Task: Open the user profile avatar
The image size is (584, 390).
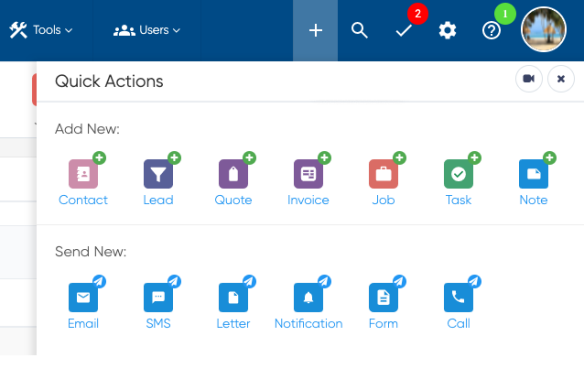Action: 544,29
